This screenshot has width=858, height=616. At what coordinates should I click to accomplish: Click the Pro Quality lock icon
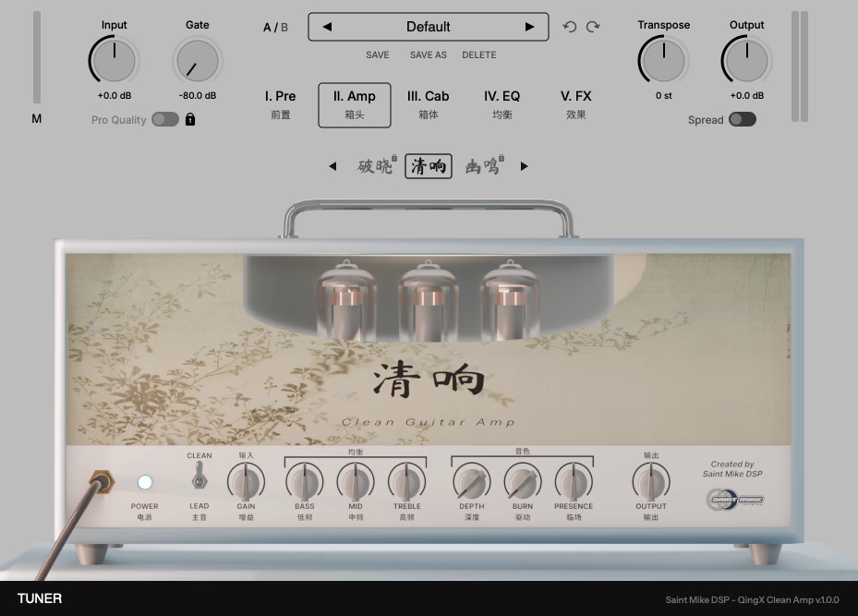point(190,119)
